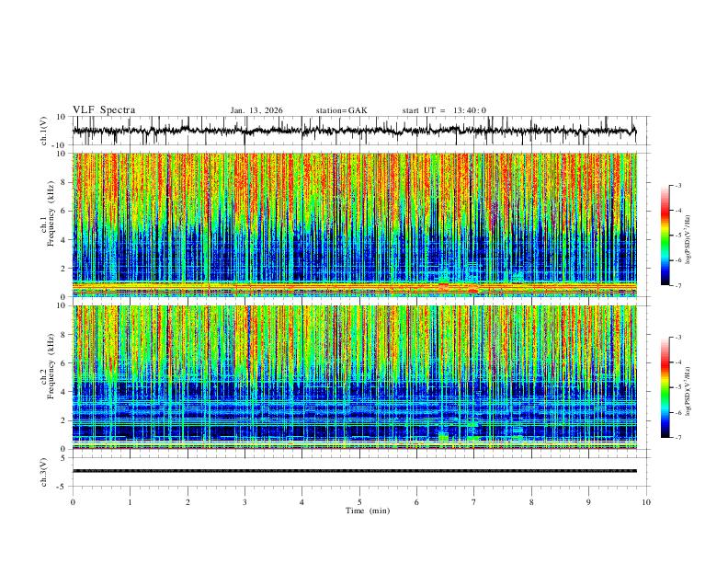Click the 'ch.1(V)' waveform axis label

[44, 131]
